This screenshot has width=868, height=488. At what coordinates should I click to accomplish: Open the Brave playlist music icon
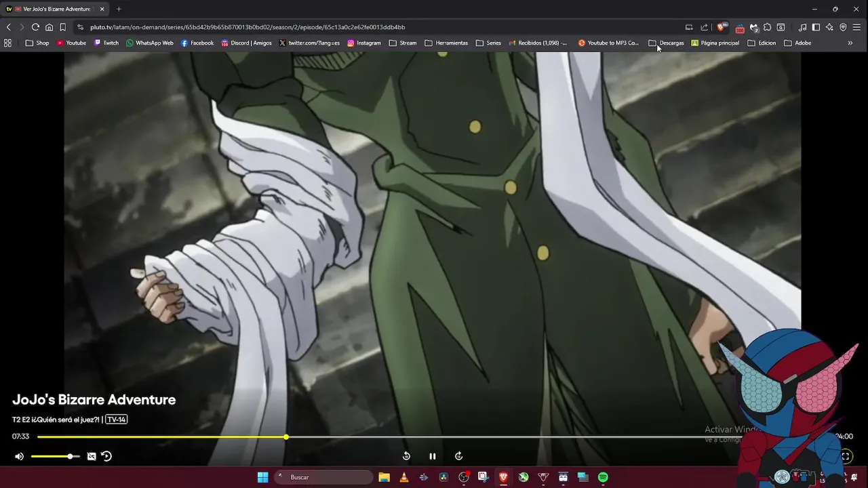coord(802,27)
